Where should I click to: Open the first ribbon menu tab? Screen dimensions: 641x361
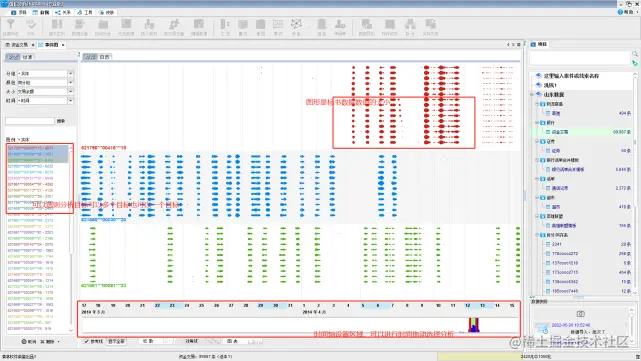(19, 13)
